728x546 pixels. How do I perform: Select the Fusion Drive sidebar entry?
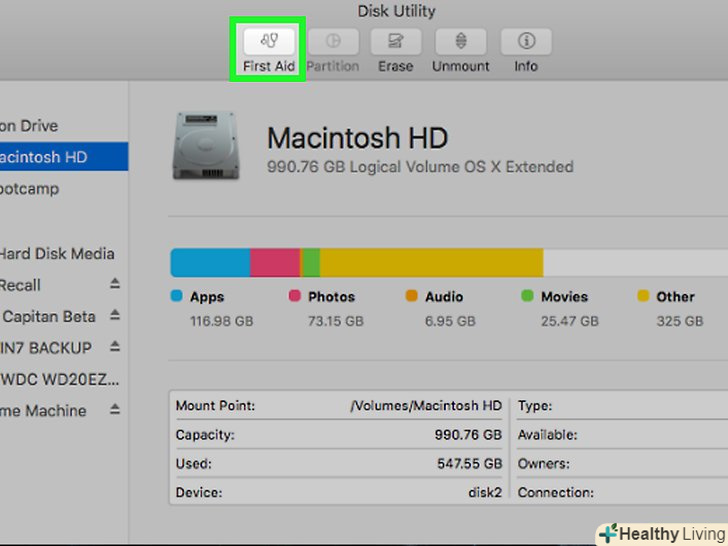pyautogui.click(x=30, y=126)
